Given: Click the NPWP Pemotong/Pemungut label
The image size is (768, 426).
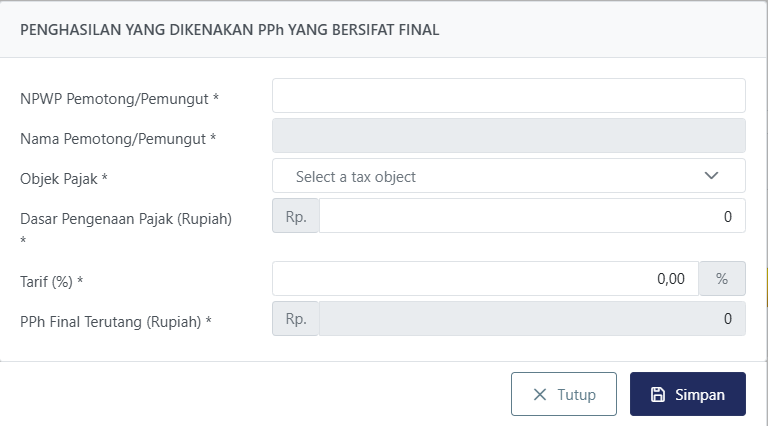Looking at the screenshot, I should (119, 98).
